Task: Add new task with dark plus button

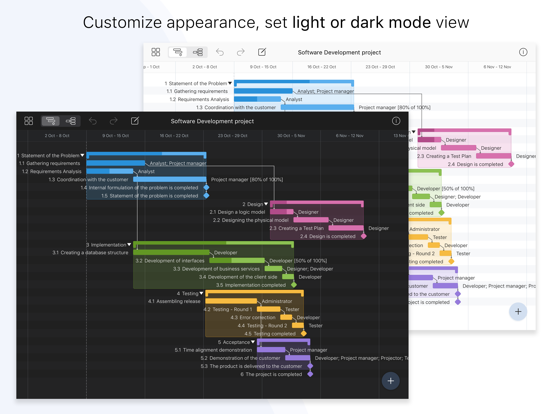Action: coord(391,381)
